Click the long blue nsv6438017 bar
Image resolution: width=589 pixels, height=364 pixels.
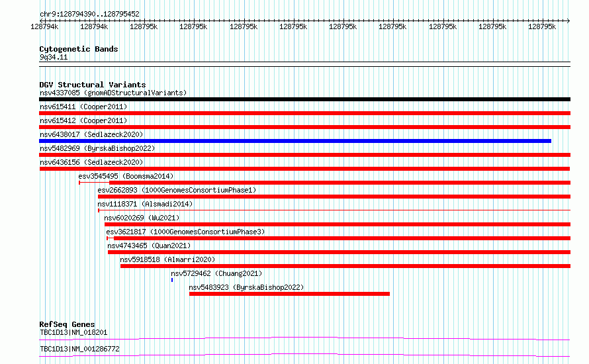pos(295,141)
